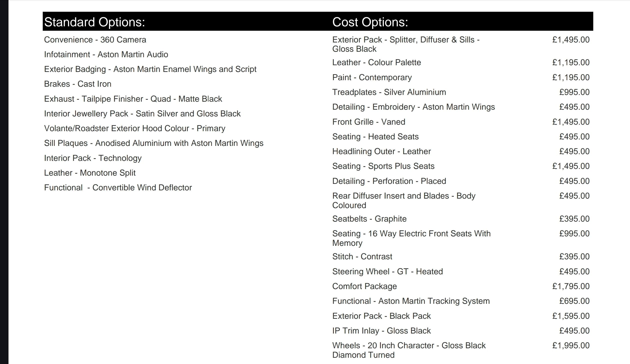630x364 pixels.
Task: Click Paint - Contemporary option
Action: point(372,77)
